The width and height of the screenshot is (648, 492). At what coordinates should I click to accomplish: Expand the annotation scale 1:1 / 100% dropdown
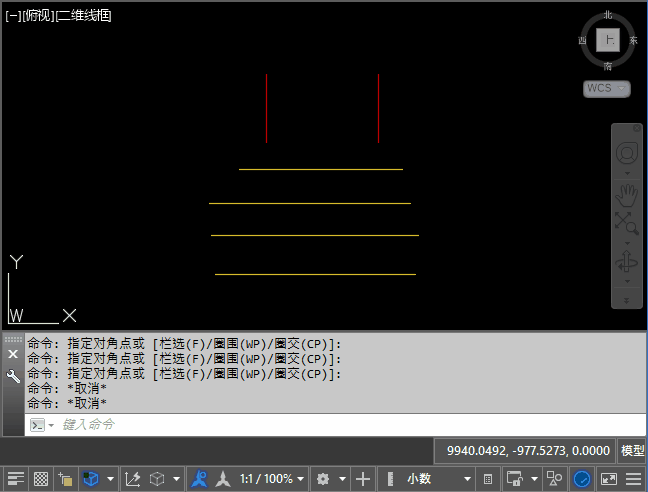point(302,479)
